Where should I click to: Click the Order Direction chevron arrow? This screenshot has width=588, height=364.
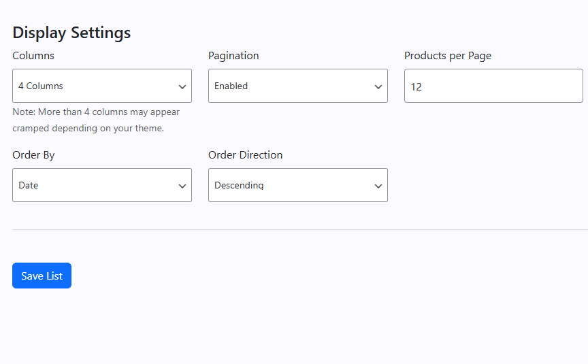point(378,186)
